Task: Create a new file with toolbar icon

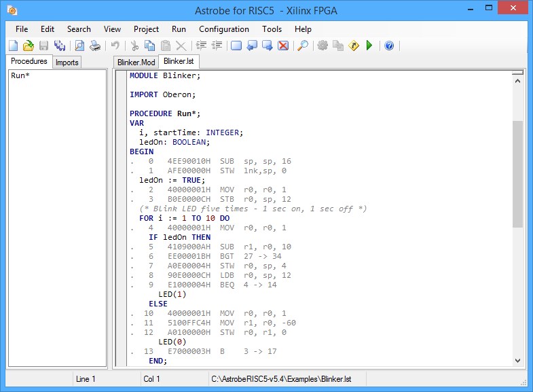Action: click(x=14, y=46)
